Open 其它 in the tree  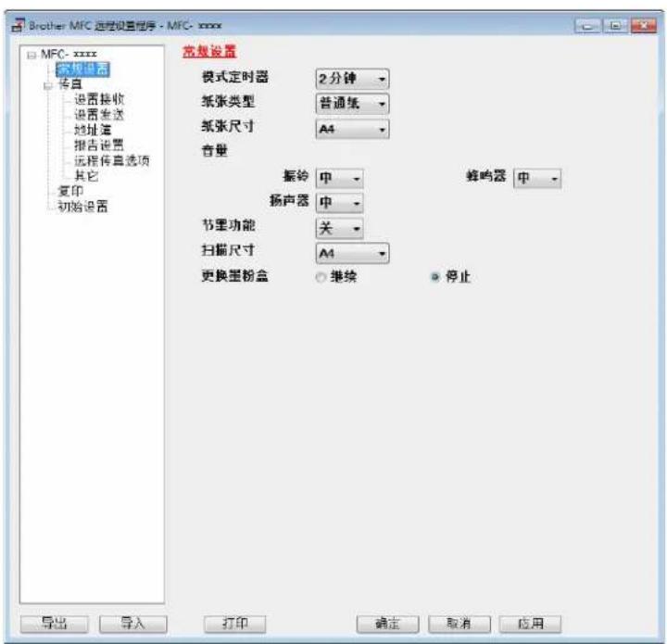(86, 176)
